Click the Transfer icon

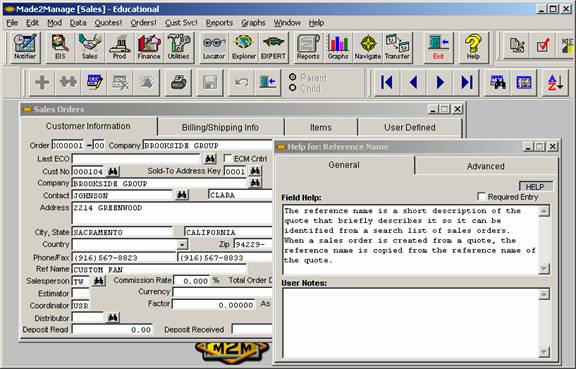tap(397, 47)
